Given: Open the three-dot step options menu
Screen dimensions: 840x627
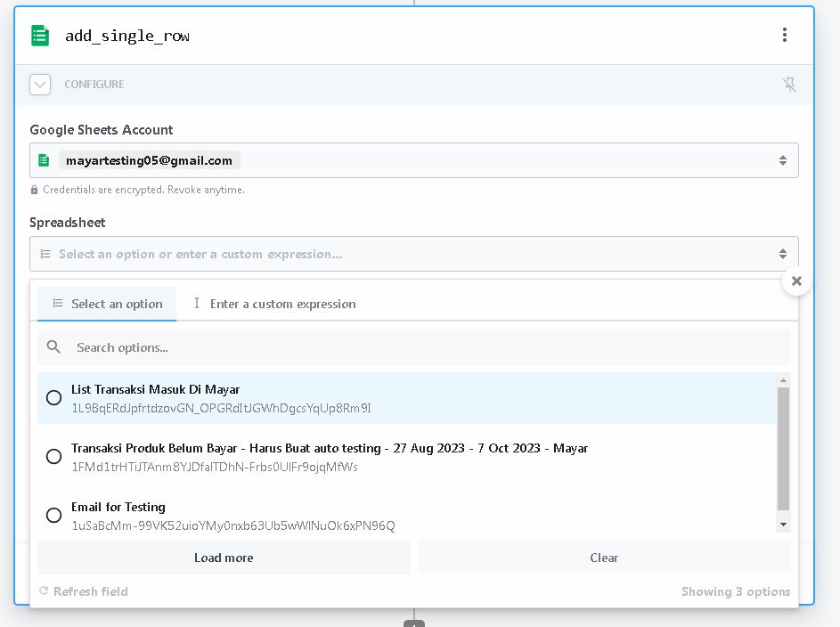Looking at the screenshot, I should coord(784,36).
